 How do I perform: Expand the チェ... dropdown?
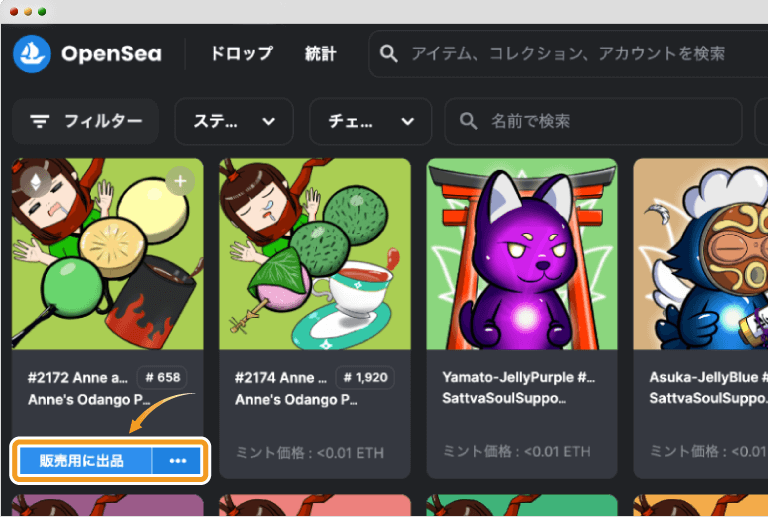370,121
